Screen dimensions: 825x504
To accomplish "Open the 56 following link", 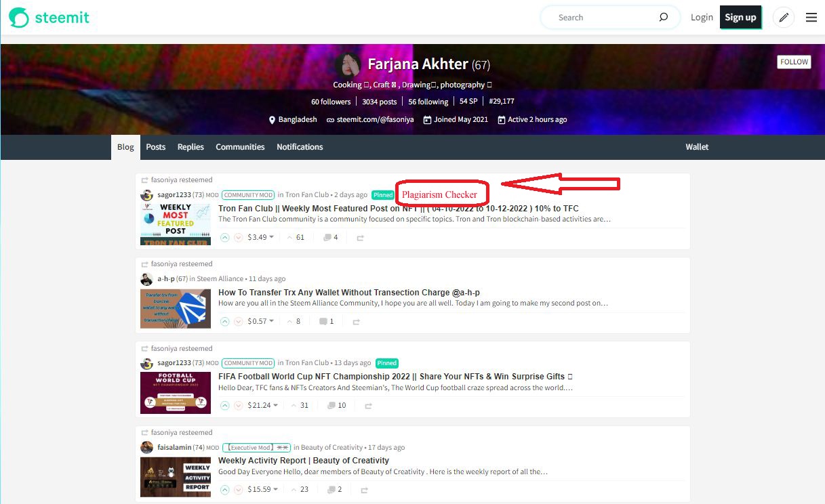I will pos(428,102).
